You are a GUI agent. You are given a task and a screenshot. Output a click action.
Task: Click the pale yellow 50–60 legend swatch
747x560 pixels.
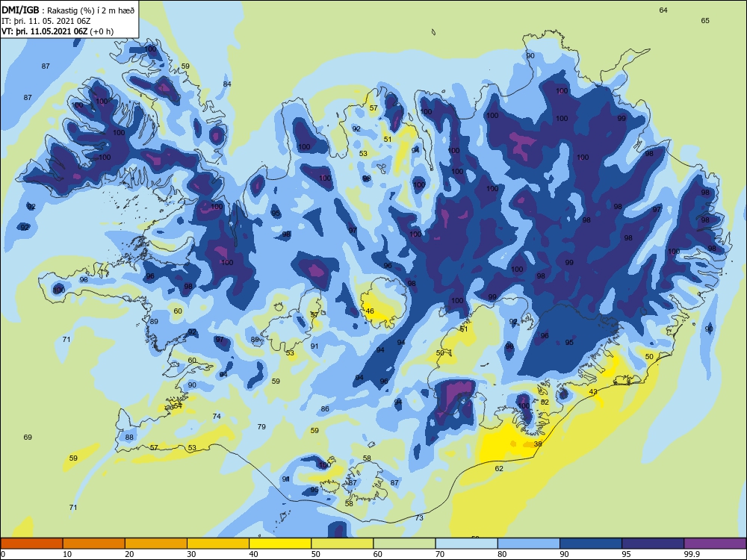tap(342, 544)
